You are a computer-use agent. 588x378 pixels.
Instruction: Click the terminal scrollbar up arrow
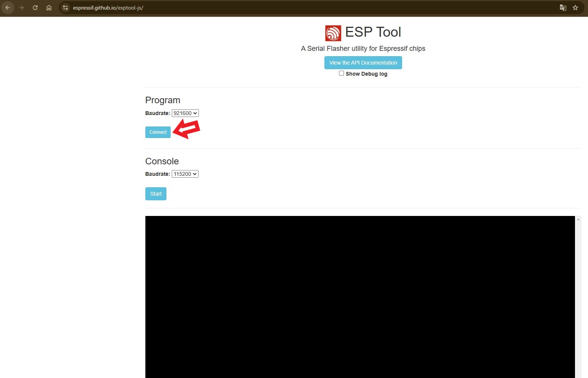(578, 219)
